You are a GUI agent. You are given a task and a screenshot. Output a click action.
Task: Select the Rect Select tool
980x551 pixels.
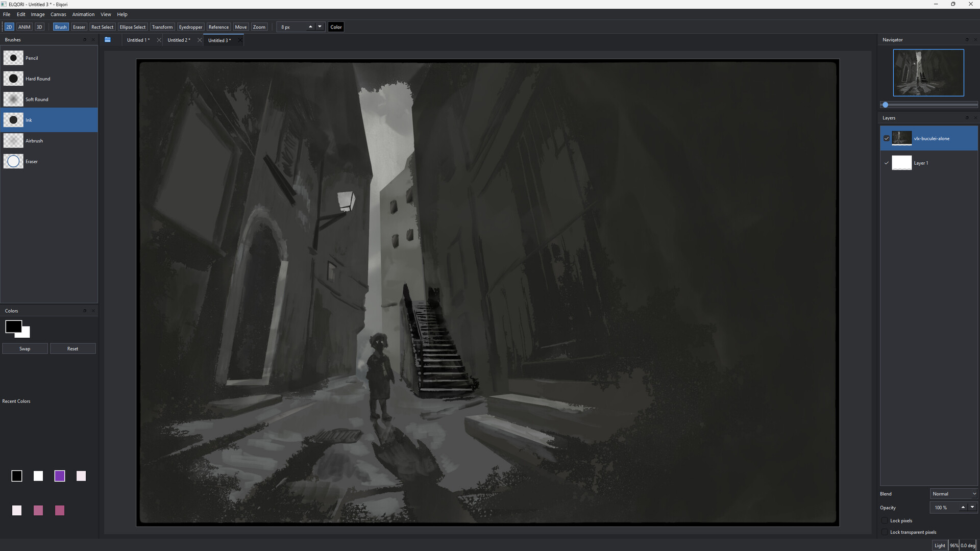(x=102, y=27)
